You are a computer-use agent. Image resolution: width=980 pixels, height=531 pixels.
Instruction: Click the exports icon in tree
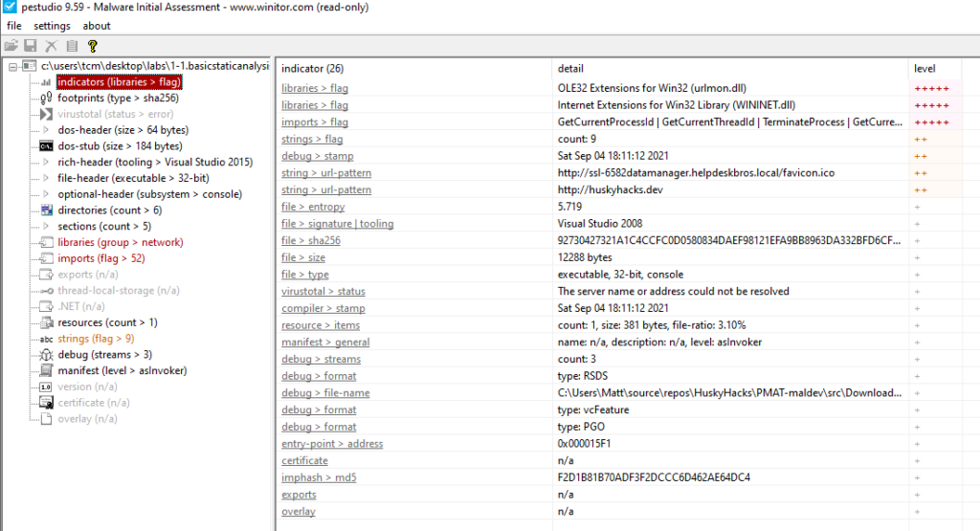click(46, 275)
